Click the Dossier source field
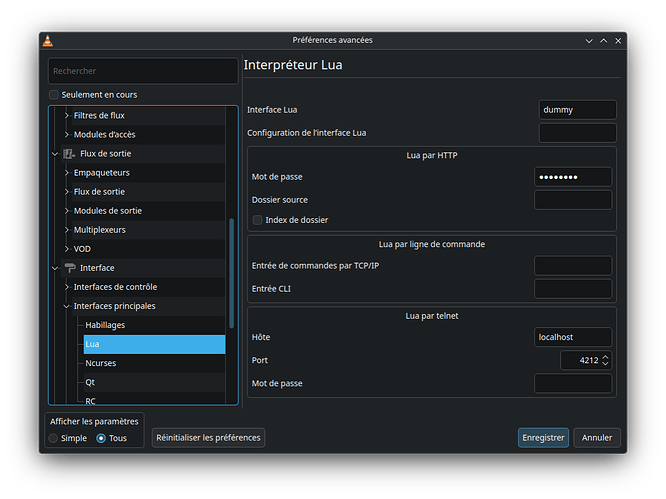 (x=573, y=200)
